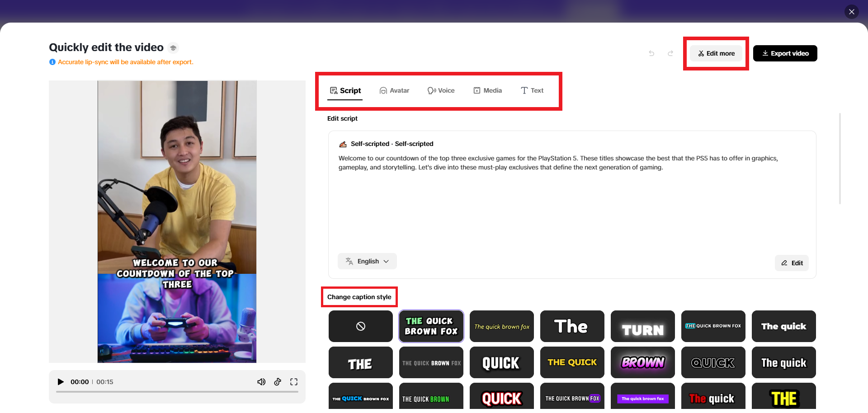Switch to the Script tab
Image resolution: width=868 pixels, height=413 pixels.
[345, 90]
